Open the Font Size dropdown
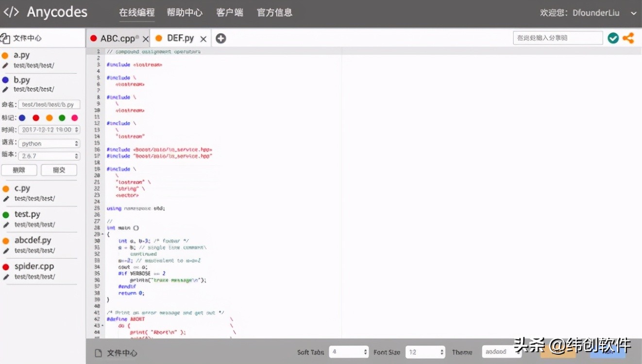Viewport: 642px width, 364px height. [425, 352]
